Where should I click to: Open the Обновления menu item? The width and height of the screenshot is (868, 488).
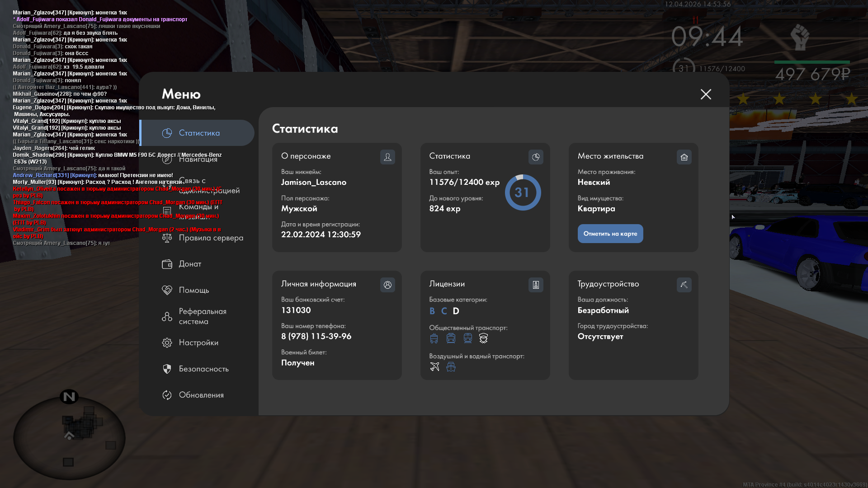201,395
